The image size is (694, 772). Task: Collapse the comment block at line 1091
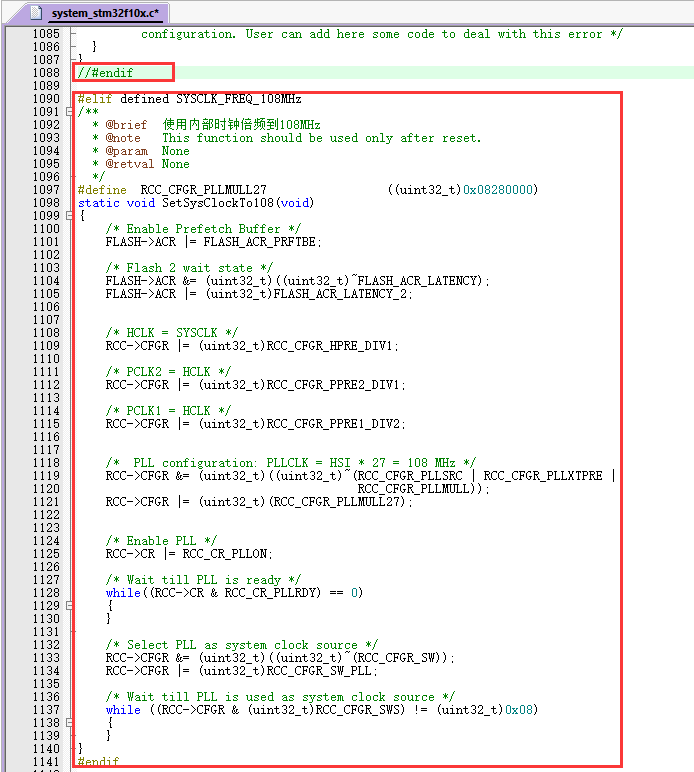(70, 112)
